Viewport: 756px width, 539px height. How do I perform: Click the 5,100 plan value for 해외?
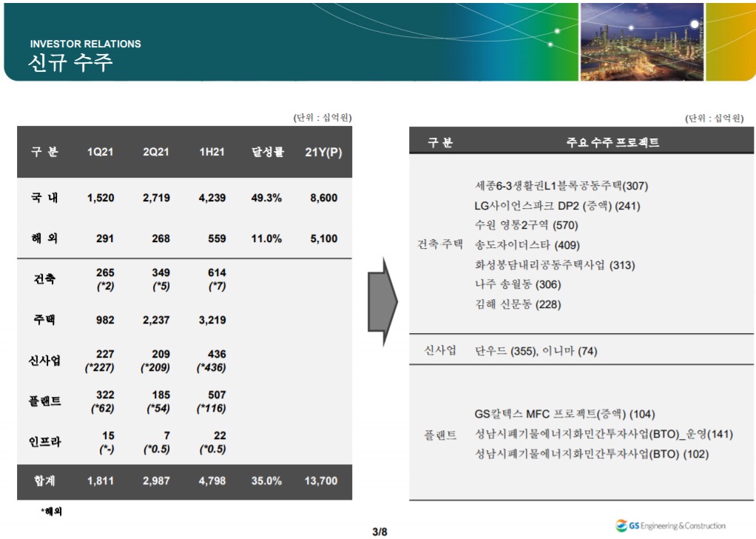point(324,238)
